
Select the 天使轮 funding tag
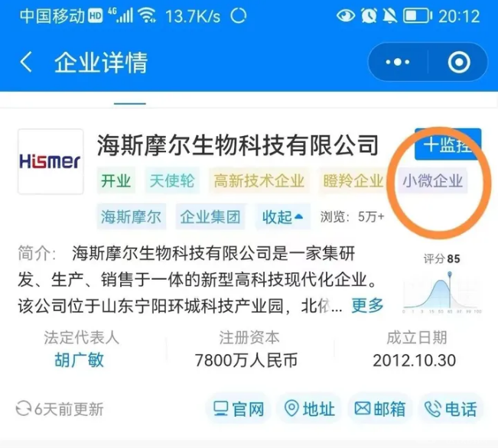tap(172, 181)
